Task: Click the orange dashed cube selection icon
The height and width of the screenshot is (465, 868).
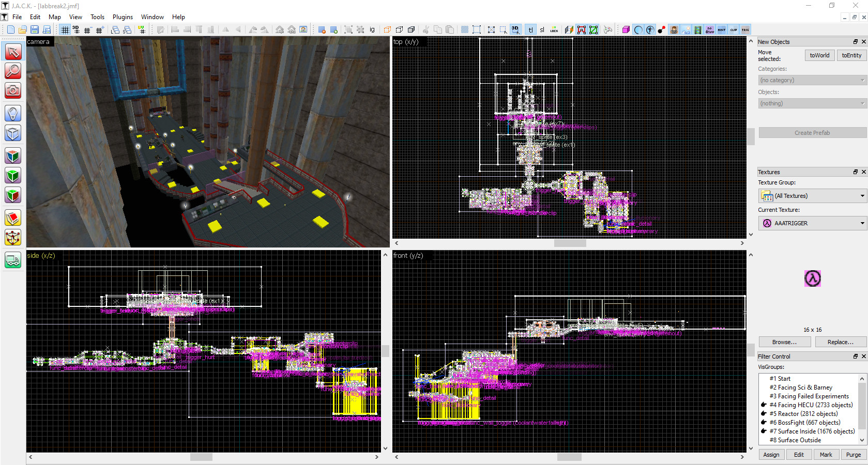Action: (387, 29)
